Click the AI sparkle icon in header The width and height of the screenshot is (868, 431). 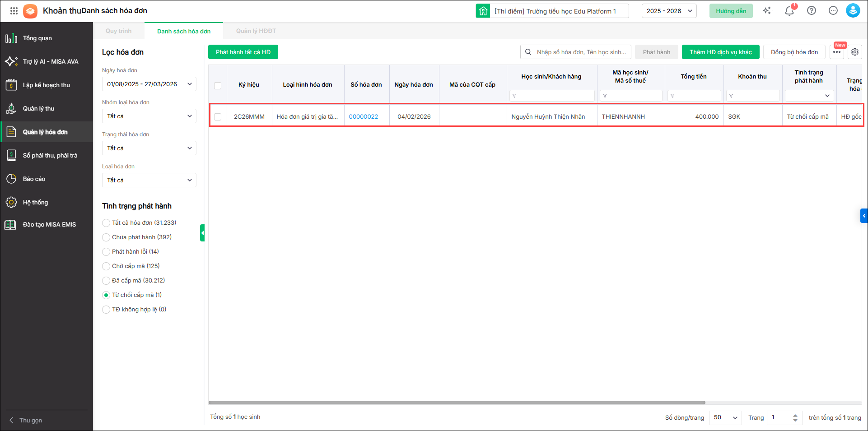point(767,11)
